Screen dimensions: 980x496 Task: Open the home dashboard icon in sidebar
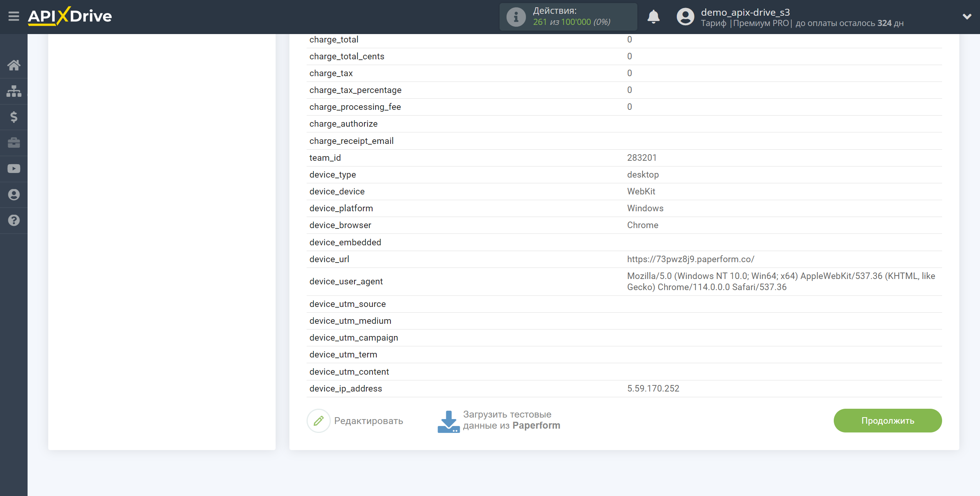[14, 65]
